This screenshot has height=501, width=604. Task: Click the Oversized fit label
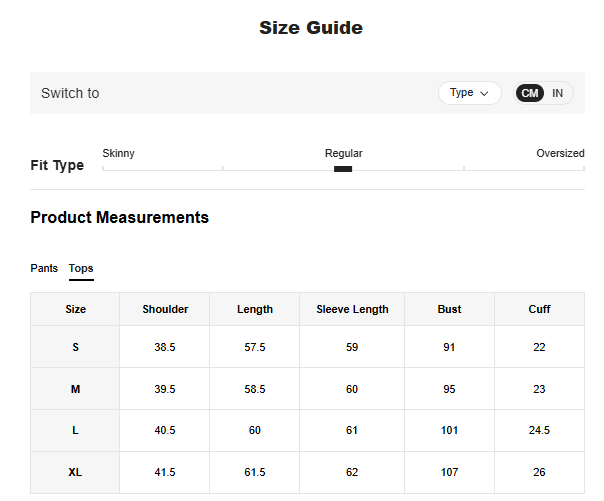[x=560, y=153]
